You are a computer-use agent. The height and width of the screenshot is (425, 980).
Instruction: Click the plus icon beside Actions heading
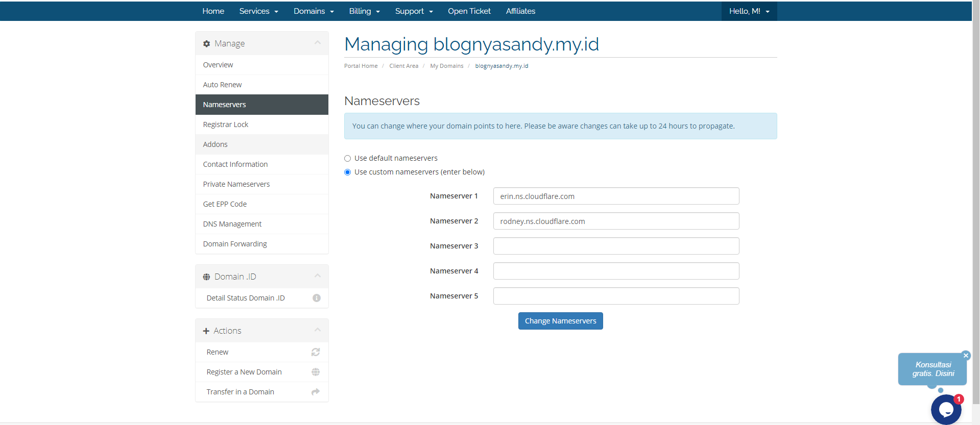[x=206, y=331]
